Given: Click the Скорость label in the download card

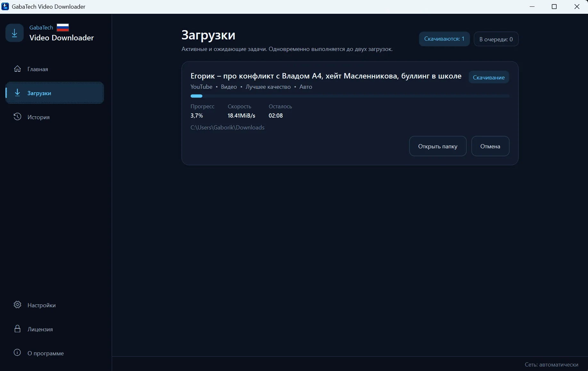Looking at the screenshot, I should pyautogui.click(x=239, y=106).
